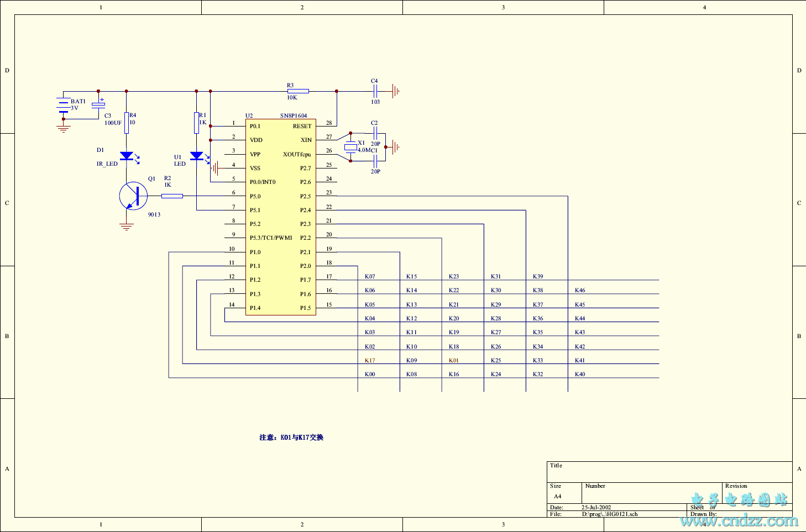Click the C4 103 capacitor symbol
This screenshot has height=532, width=806.
click(375, 91)
